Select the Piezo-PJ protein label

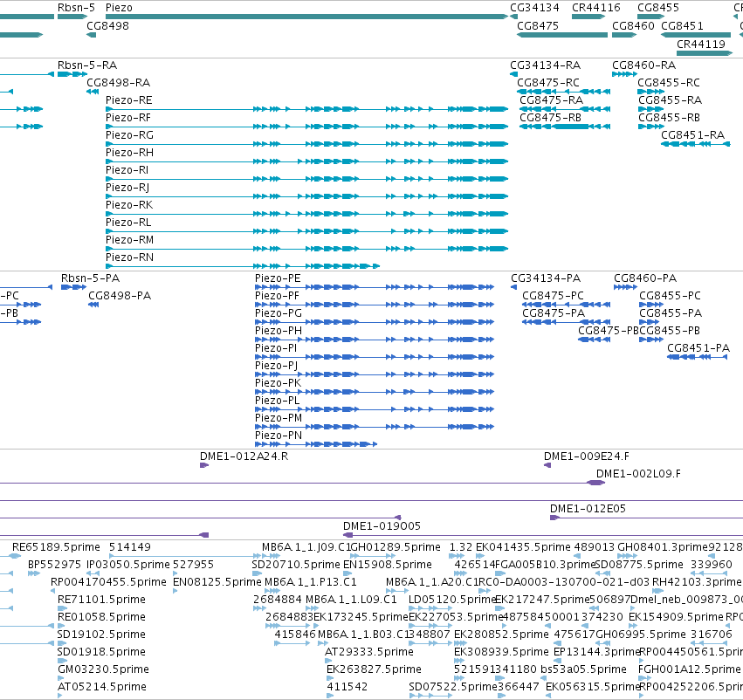point(276,366)
